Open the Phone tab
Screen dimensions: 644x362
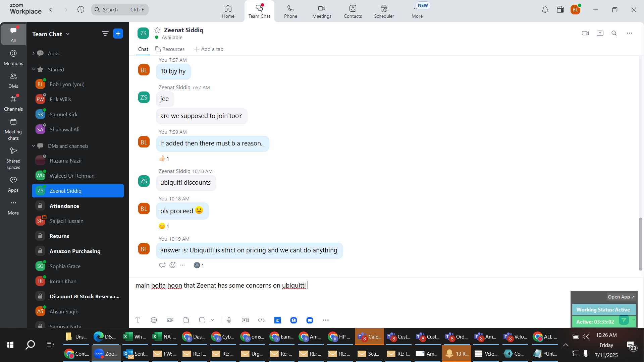click(x=290, y=11)
